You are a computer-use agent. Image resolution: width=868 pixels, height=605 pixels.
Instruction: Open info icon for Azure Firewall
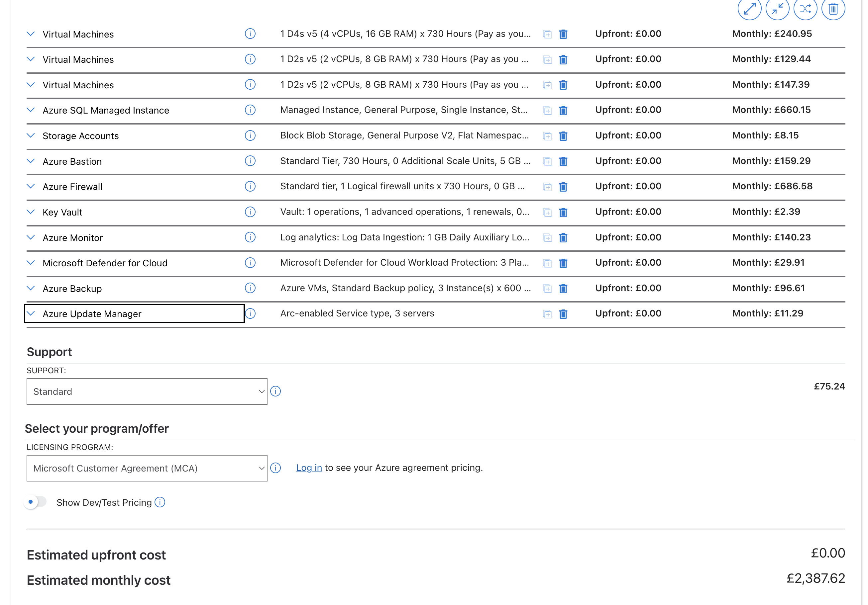tap(250, 186)
